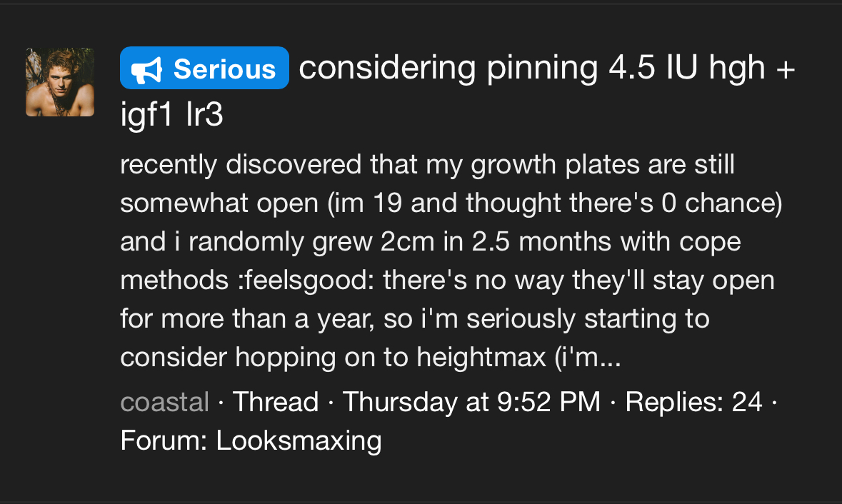The image size is (842, 504).
Task: Click the poster's avatar thumbnail
Action: pyautogui.click(x=60, y=82)
